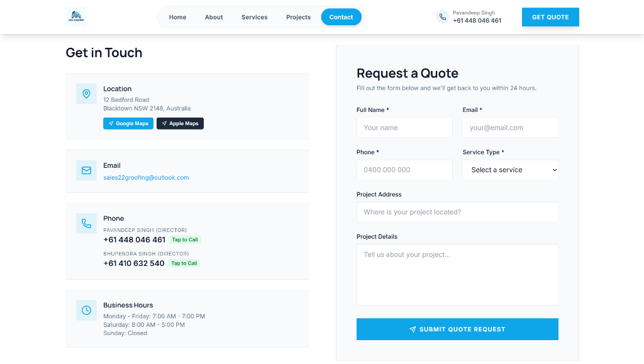
Task: Click the roofing company logo in header
Action: coord(75,15)
